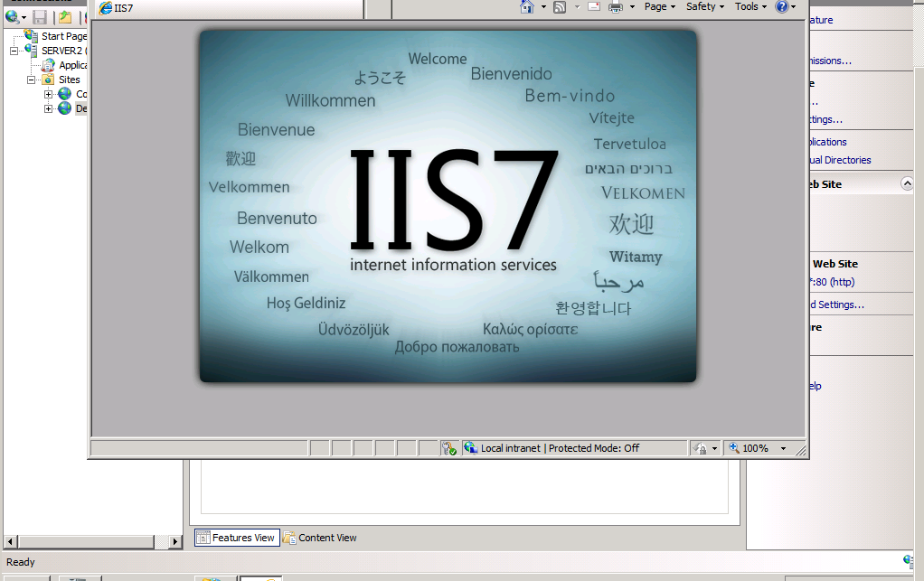Screen dimensions: 924x581
Task: Click the Connect globe icon in Connections toolbar
Action: pos(11,17)
